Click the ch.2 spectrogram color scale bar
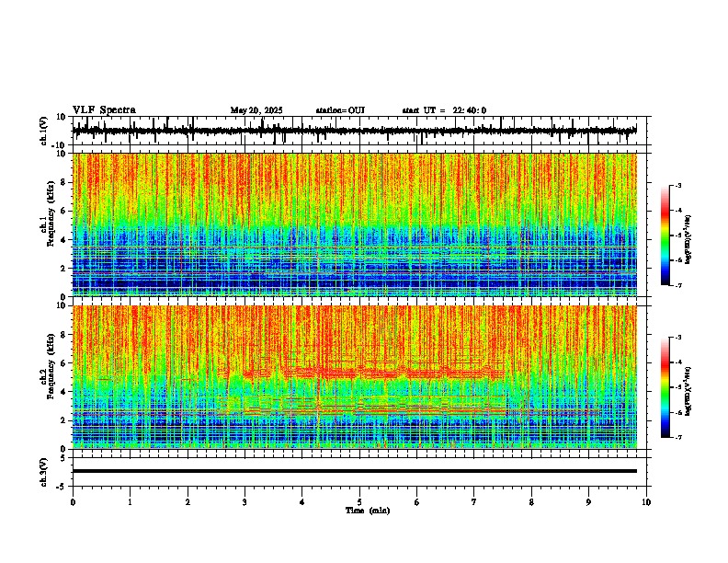The image size is (728, 563). (665, 387)
